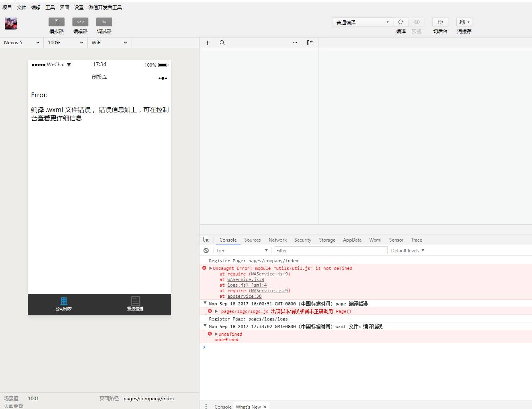Switch to the Sources tab

[252, 240]
